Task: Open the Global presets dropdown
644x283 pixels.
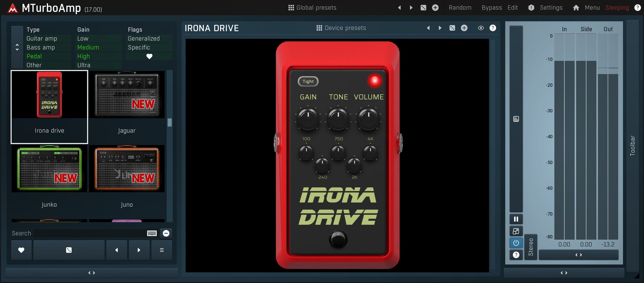Action: [312, 8]
